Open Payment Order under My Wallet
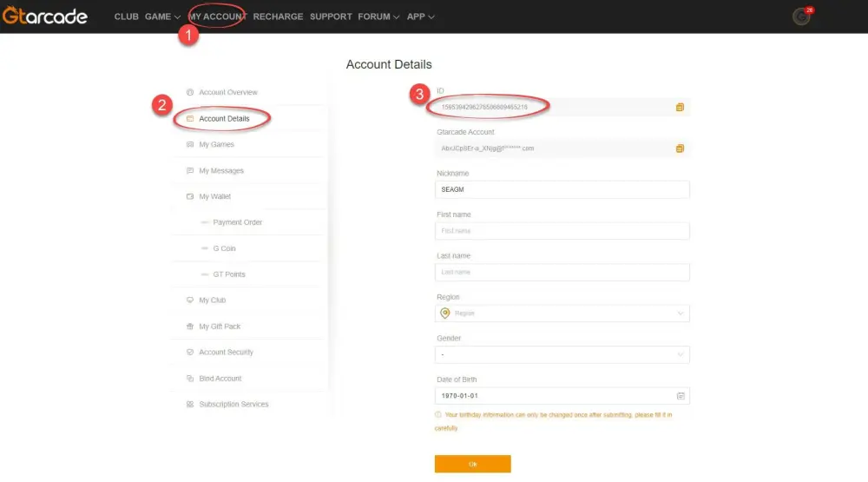 pos(238,222)
